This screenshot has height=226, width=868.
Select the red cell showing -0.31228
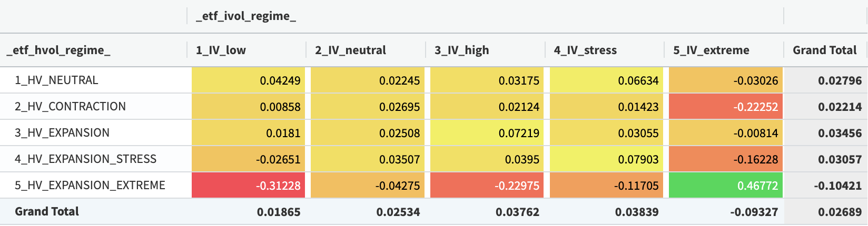[x=249, y=186]
